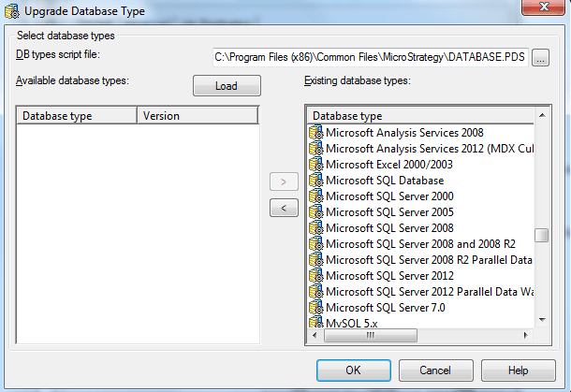Viewport: 571px width, 392px height.
Task: Click the Microsoft SQL Server 2005 icon
Action: click(x=316, y=212)
